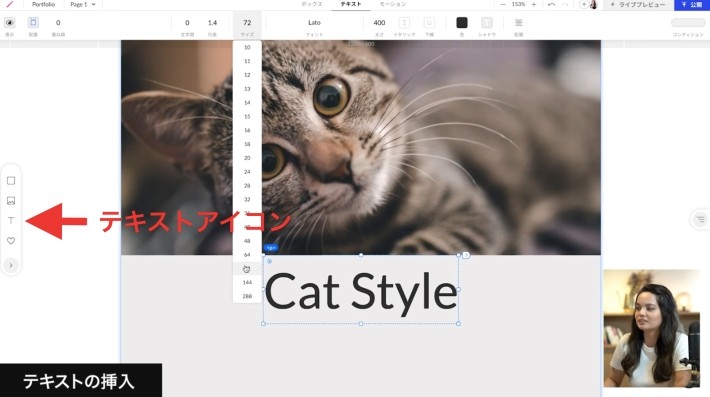Image resolution: width=710 pixels, height=397 pixels.
Task: Open the font weight 400 dropdown
Action: pyautogui.click(x=379, y=23)
